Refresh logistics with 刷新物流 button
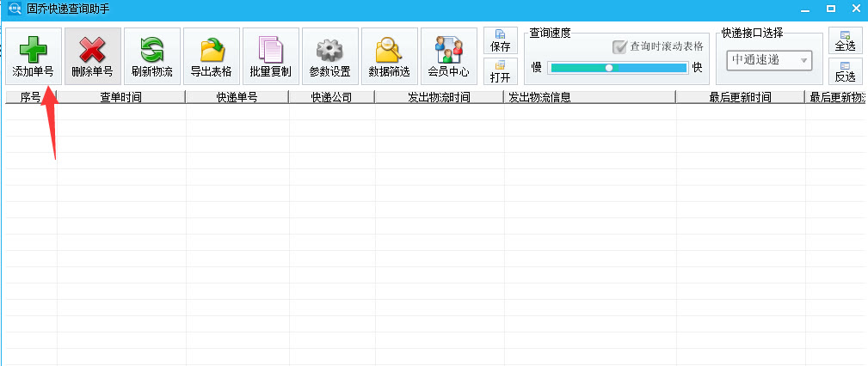 click(152, 57)
